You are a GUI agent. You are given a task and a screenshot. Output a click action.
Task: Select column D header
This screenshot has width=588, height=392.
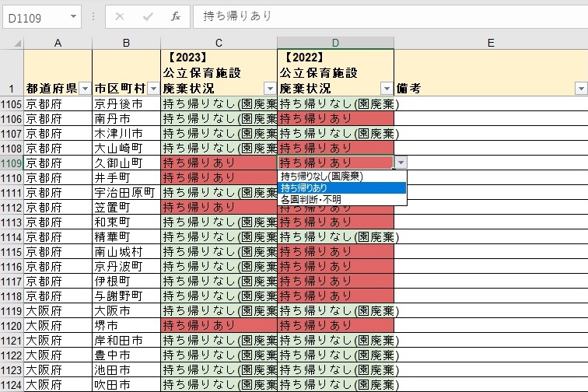(336, 43)
